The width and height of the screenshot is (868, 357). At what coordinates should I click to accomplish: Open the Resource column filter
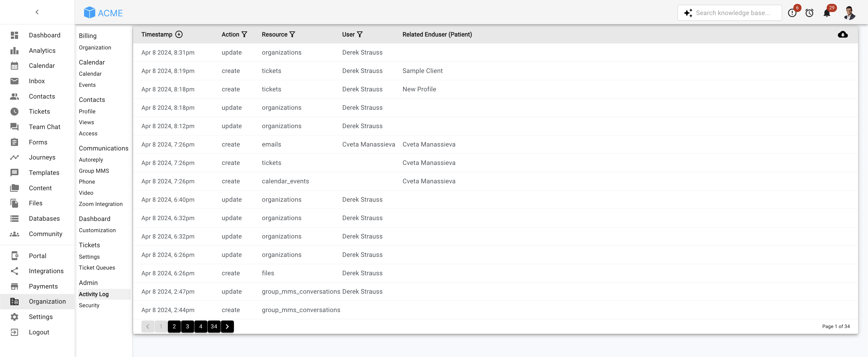(292, 34)
